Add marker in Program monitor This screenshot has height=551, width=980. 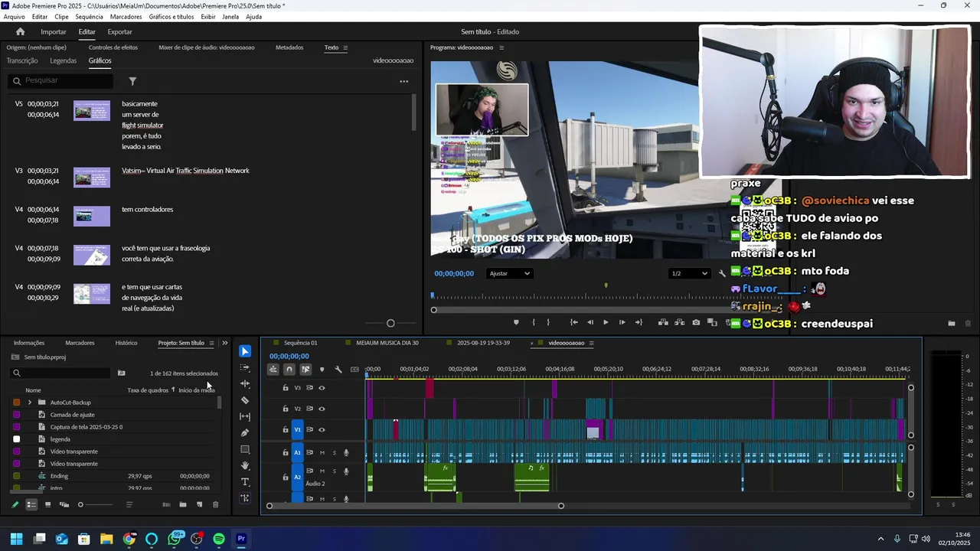tap(515, 322)
